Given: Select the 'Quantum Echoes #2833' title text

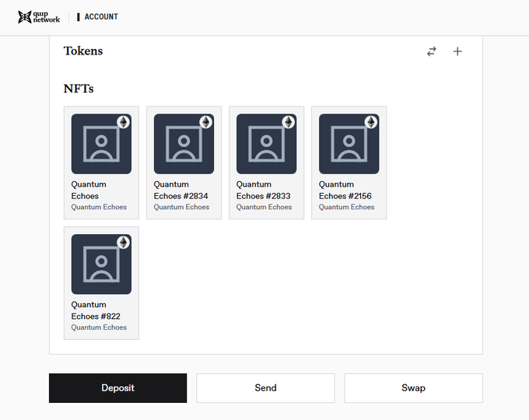Looking at the screenshot, I should coord(264,191).
